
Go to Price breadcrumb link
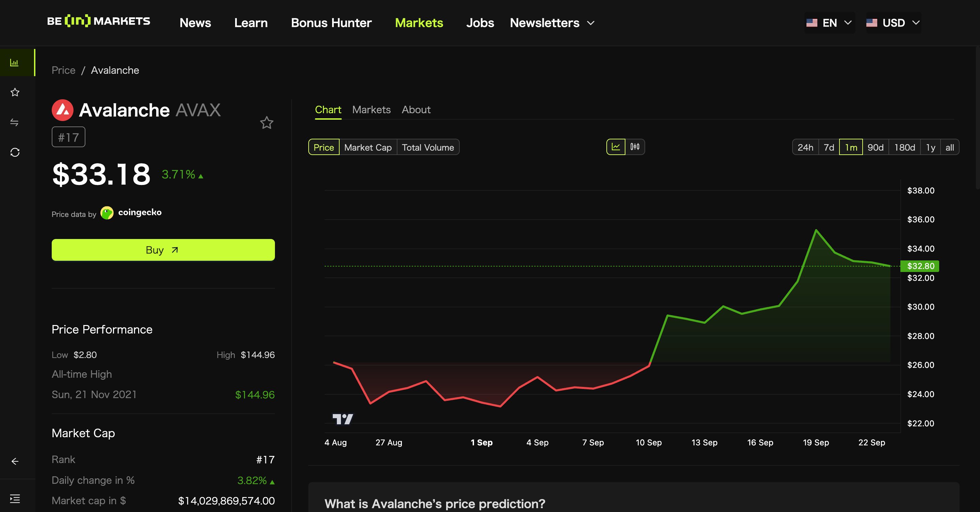(x=64, y=70)
